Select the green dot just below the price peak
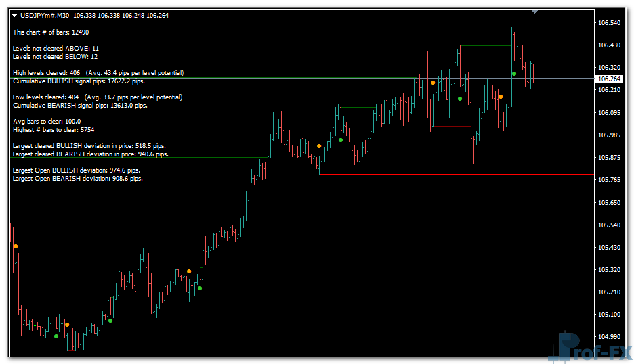634x364 pixels. pyautogui.click(x=514, y=73)
